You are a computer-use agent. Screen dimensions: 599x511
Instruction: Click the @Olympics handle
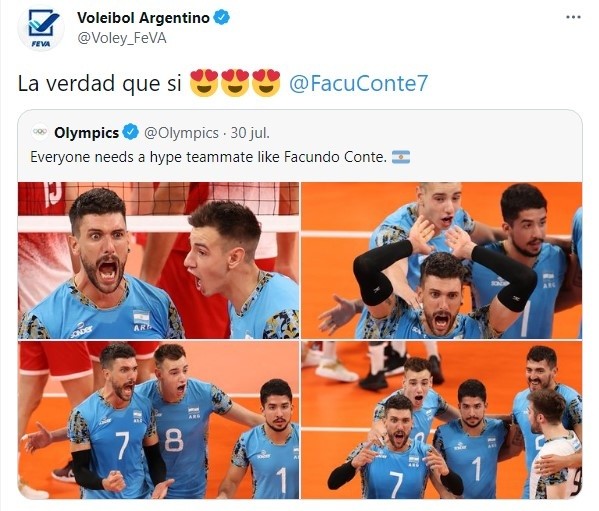[181, 133]
